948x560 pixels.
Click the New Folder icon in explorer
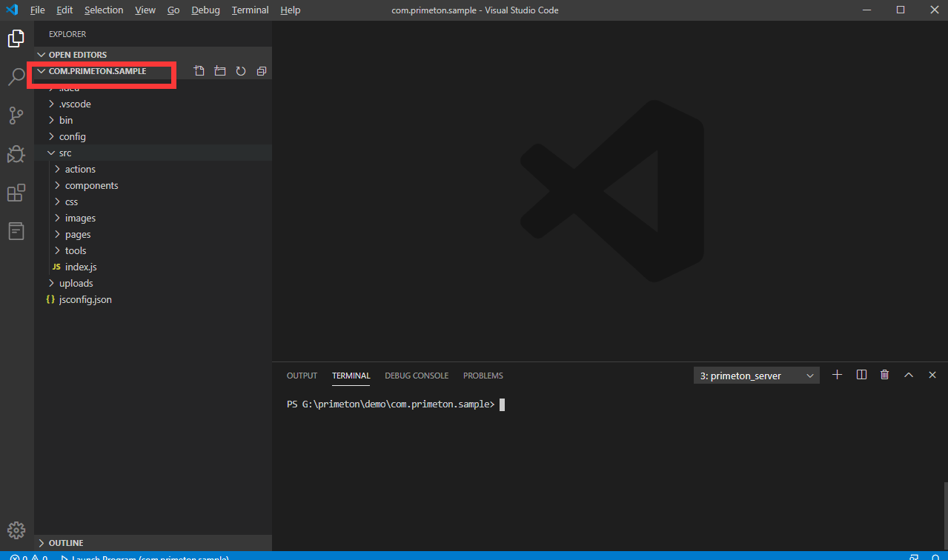219,71
